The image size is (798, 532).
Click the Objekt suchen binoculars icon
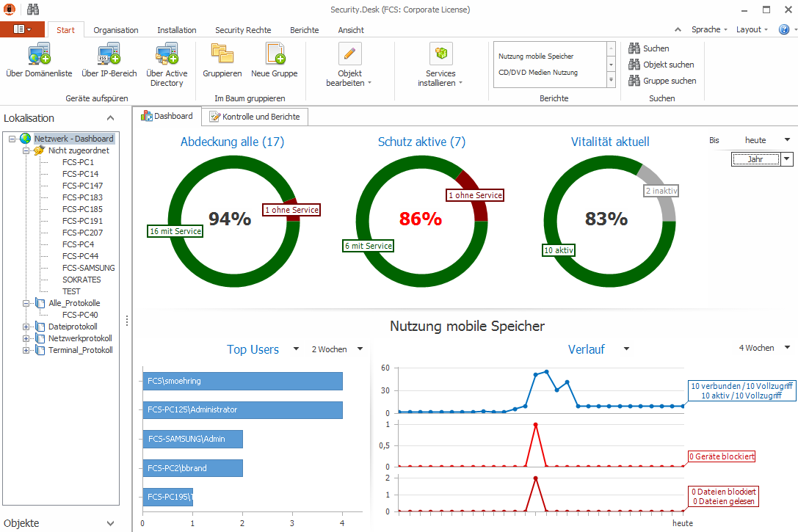tap(634, 65)
